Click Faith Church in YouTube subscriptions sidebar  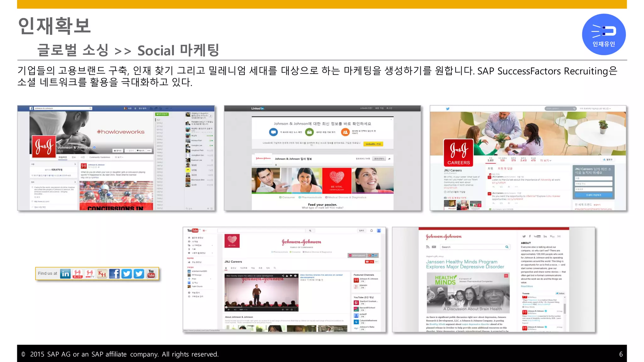pos(195,287)
